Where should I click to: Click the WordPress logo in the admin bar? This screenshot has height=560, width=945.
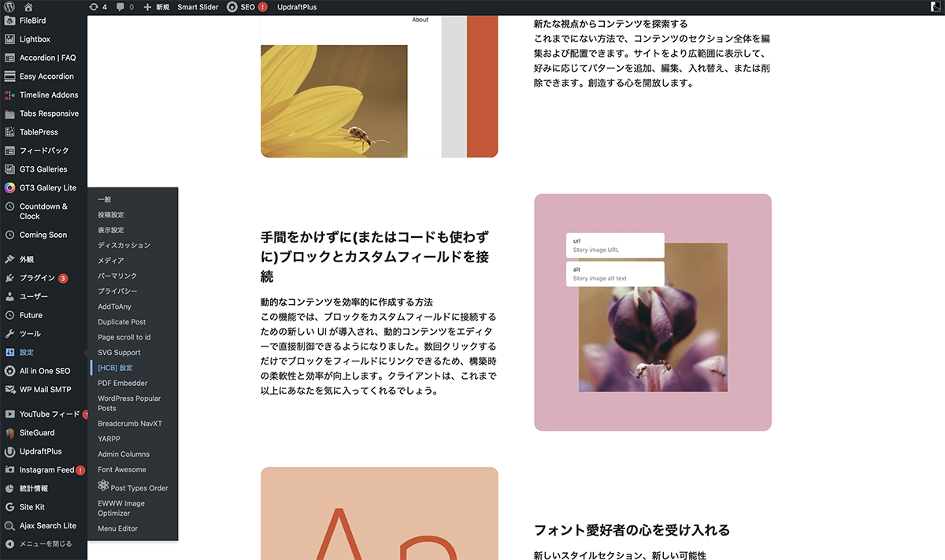pyautogui.click(x=9, y=7)
